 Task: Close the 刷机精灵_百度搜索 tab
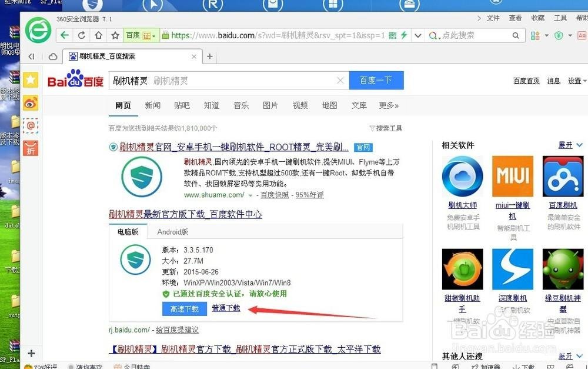pyautogui.click(x=194, y=56)
